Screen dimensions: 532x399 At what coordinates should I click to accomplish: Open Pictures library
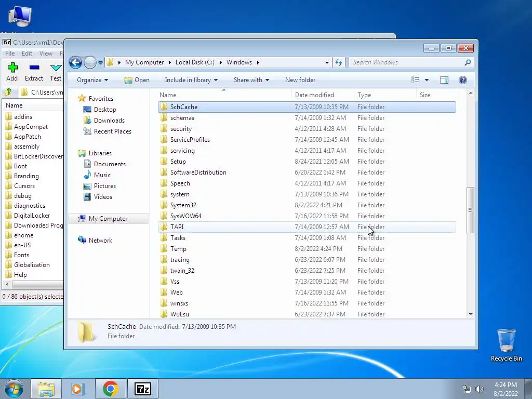100,186
